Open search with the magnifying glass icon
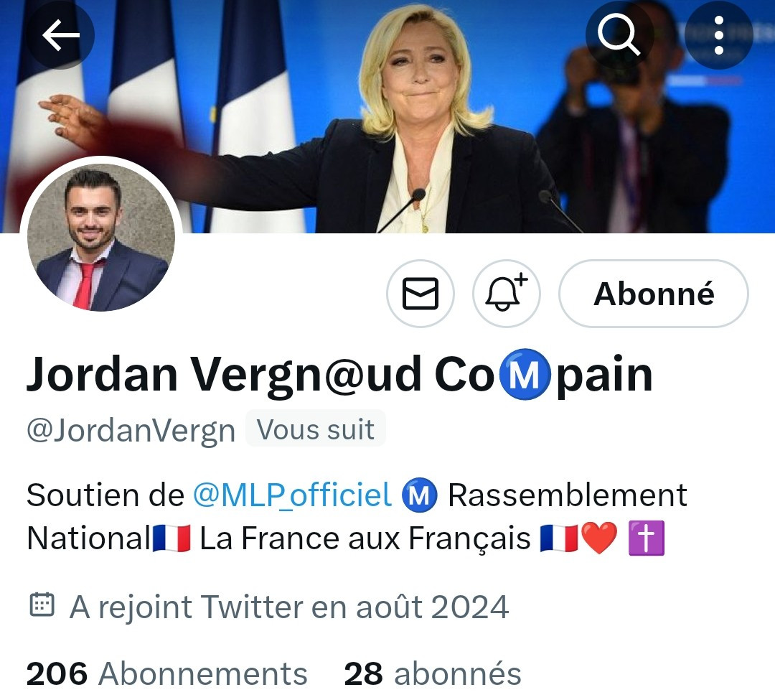The width and height of the screenshot is (775, 700). point(619,34)
